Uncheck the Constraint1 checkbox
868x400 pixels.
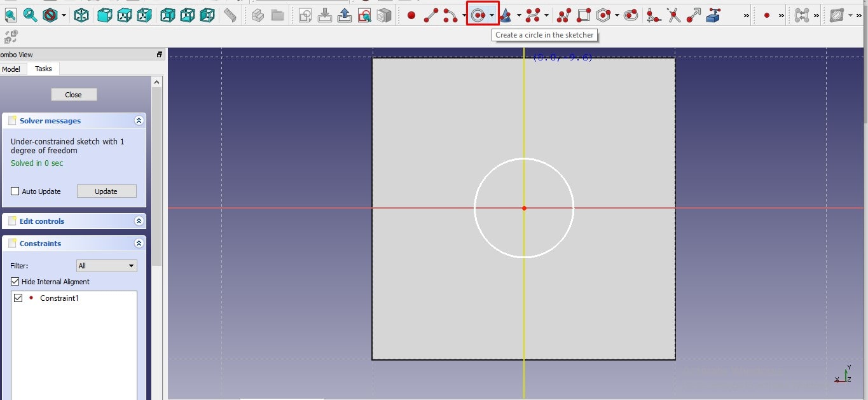[x=18, y=298]
